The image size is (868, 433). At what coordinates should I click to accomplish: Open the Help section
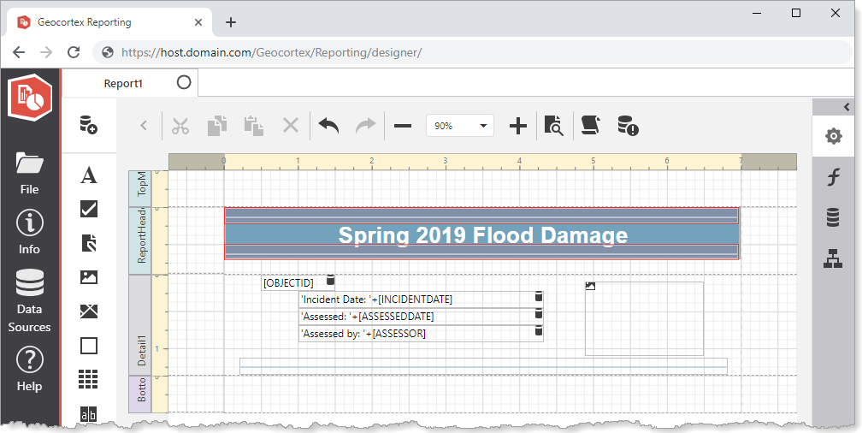click(29, 369)
